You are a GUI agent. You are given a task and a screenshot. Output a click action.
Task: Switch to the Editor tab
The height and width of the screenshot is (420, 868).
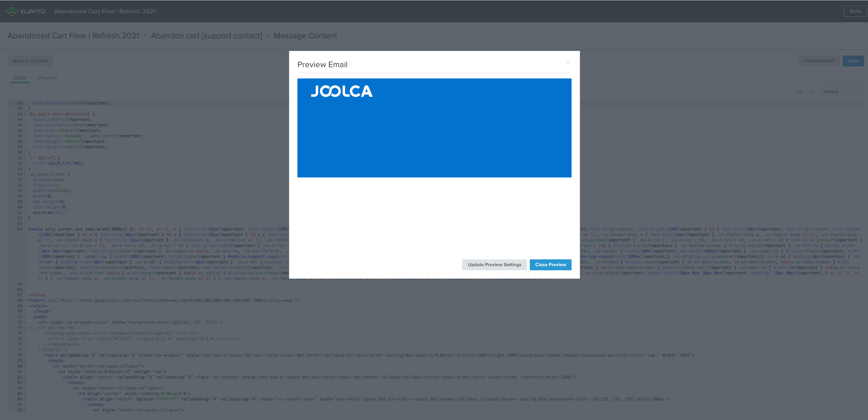point(20,78)
